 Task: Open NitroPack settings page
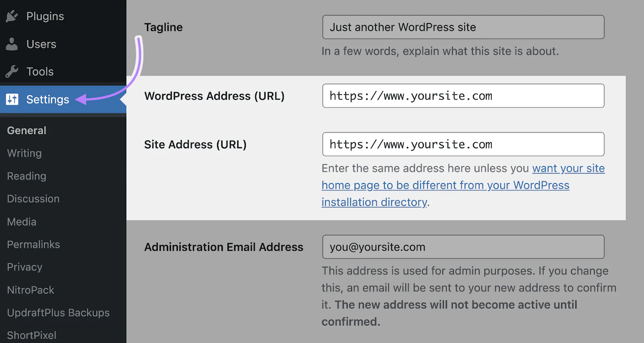[31, 290]
